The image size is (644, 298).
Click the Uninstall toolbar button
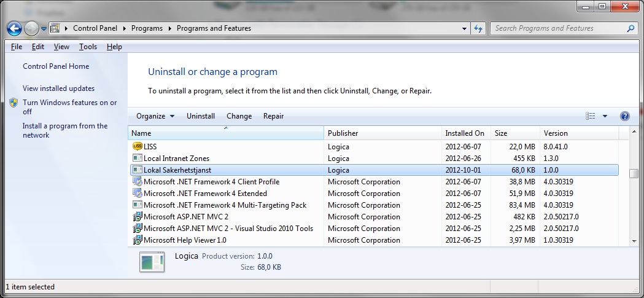[201, 116]
